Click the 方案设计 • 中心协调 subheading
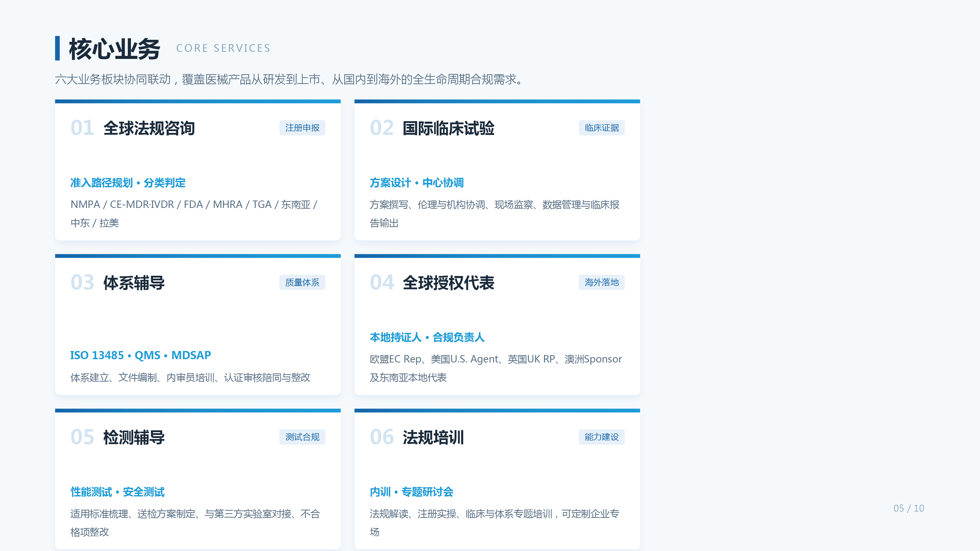Screen dimensions: 980x551 point(416,183)
